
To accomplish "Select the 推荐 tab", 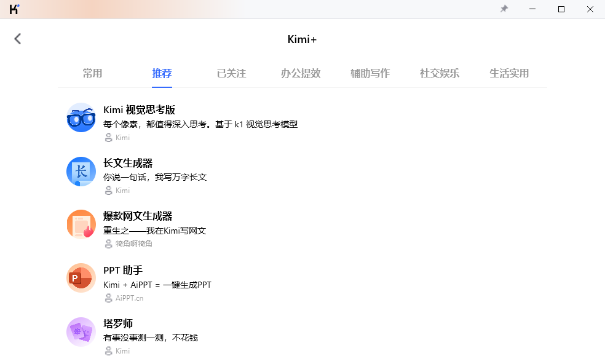I will click(x=162, y=73).
